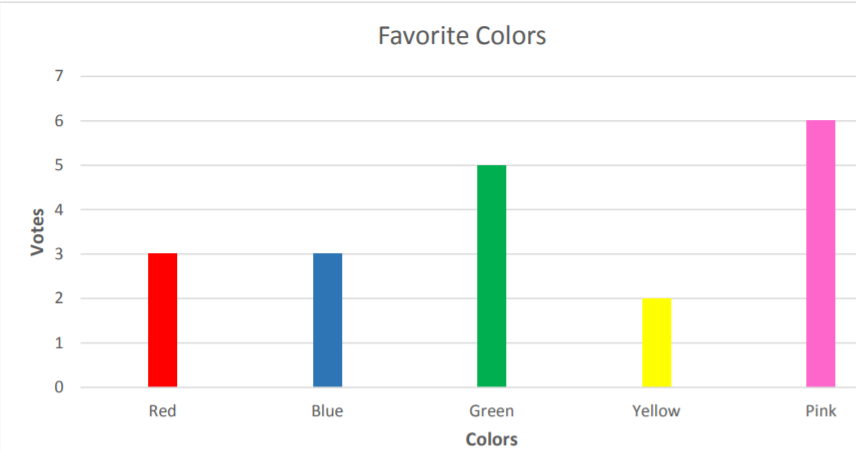Click the pink bar for Pink
Viewport: 856px width, 450px height.
[821, 253]
